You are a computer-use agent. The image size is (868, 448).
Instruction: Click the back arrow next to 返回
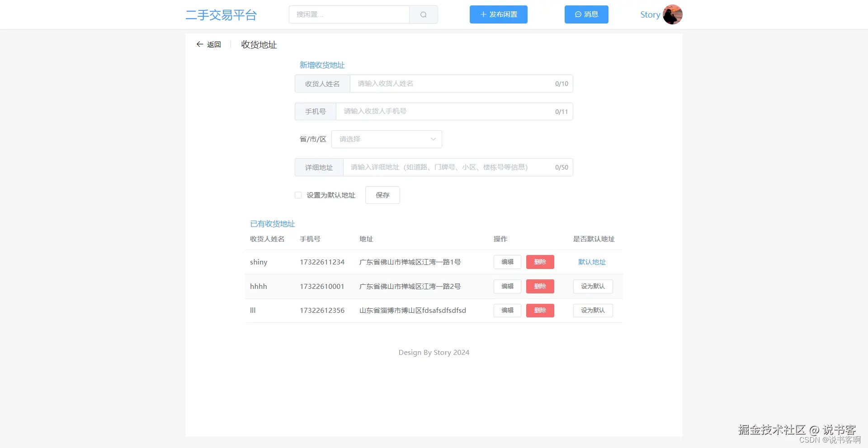(x=199, y=44)
